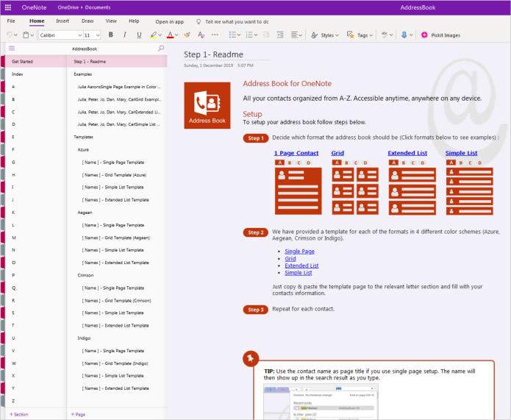Click the Numbered list icon
Image resolution: width=511 pixels, height=420 pixels.
pos(249,35)
